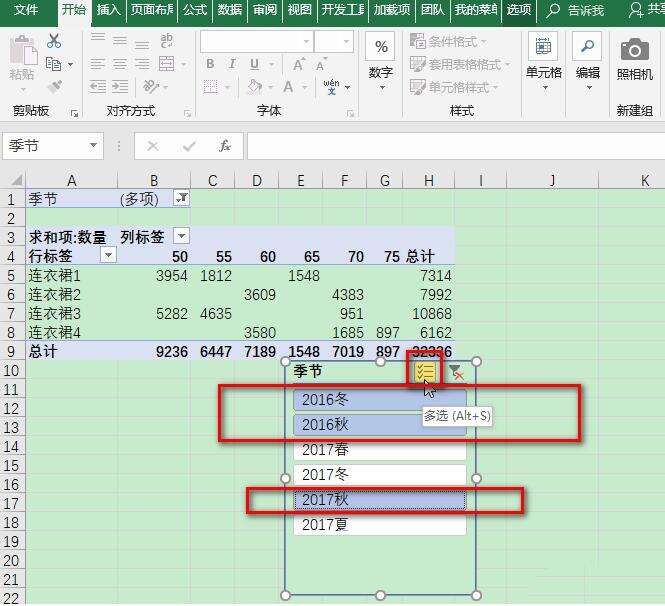This screenshot has height=606, width=665.
Task: Toggle Italic formatting
Action: pyautogui.click(x=232, y=64)
